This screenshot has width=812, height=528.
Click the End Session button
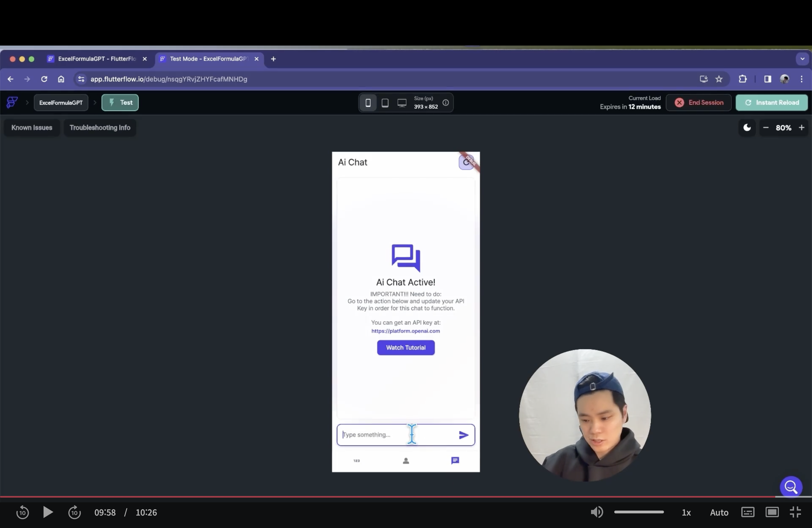tap(698, 103)
